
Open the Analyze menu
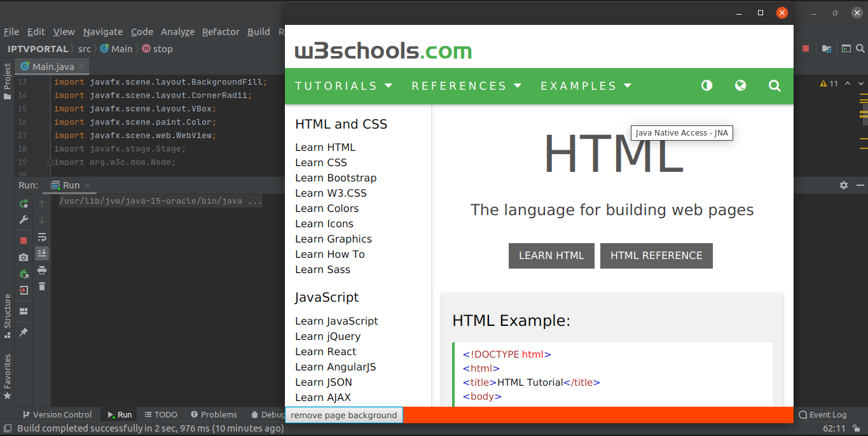coord(177,31)
